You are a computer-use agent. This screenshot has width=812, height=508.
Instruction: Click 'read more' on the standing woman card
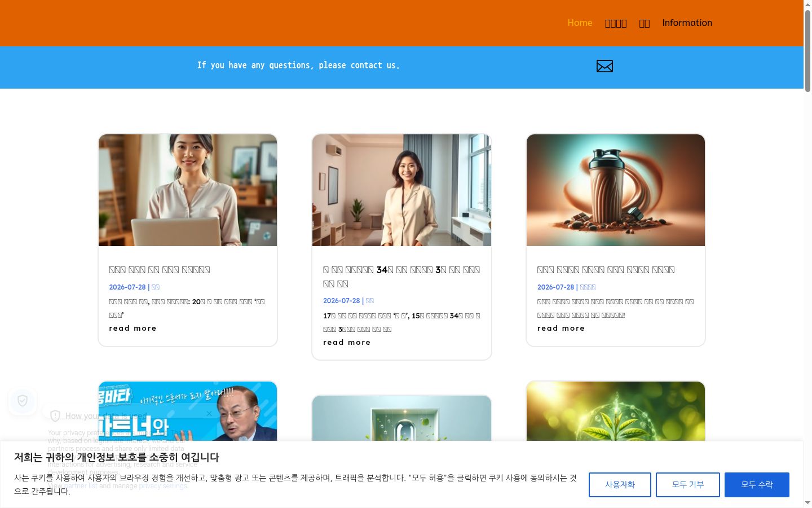(x=347, y=343)
